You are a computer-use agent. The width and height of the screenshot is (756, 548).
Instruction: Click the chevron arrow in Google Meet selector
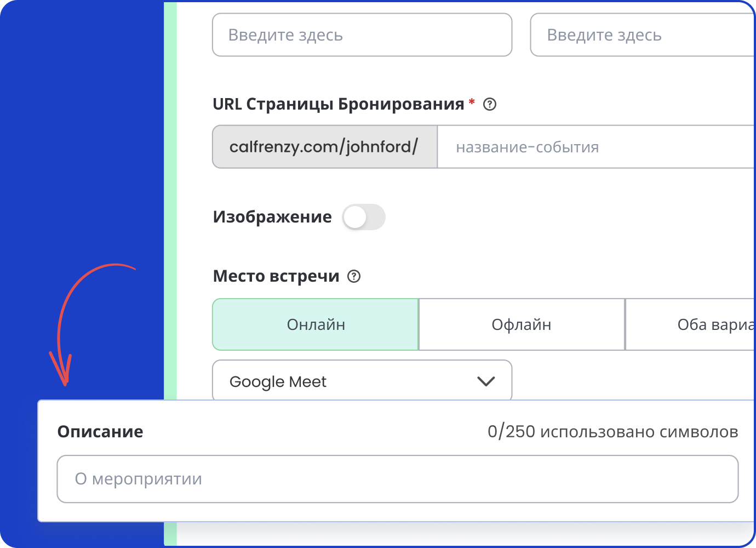tap(486, 381)
